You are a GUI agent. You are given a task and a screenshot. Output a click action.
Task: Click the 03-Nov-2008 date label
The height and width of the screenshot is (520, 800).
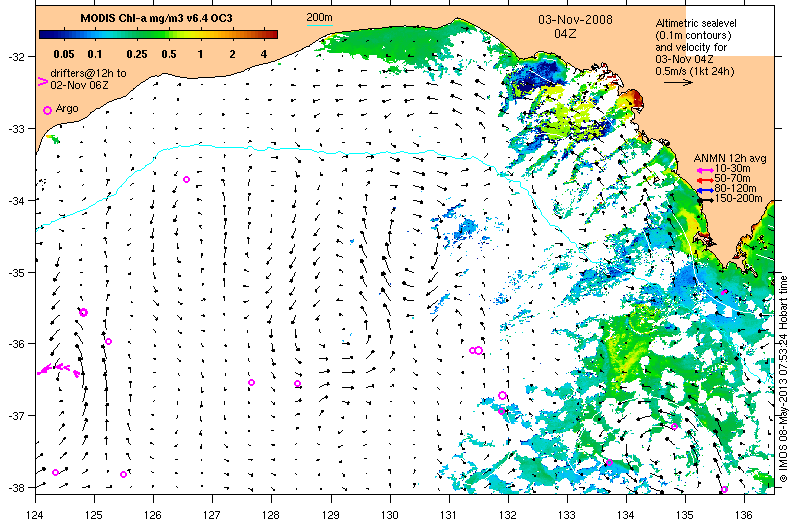575,20
